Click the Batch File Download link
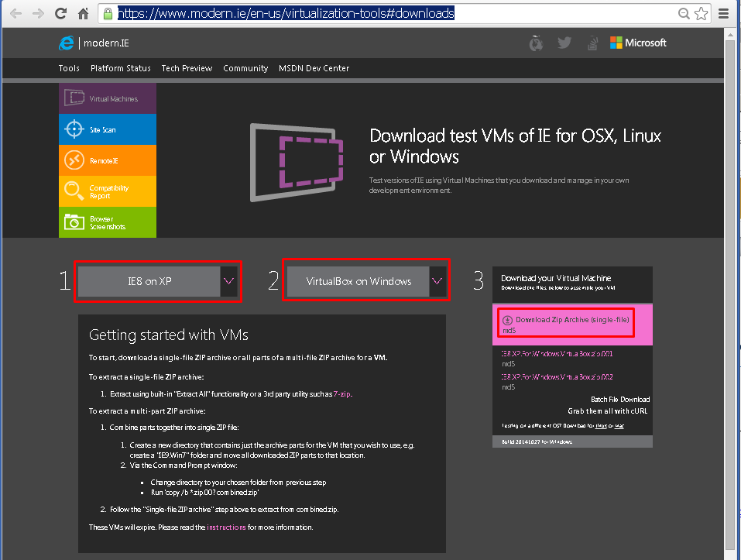 (x=620, y=400)
